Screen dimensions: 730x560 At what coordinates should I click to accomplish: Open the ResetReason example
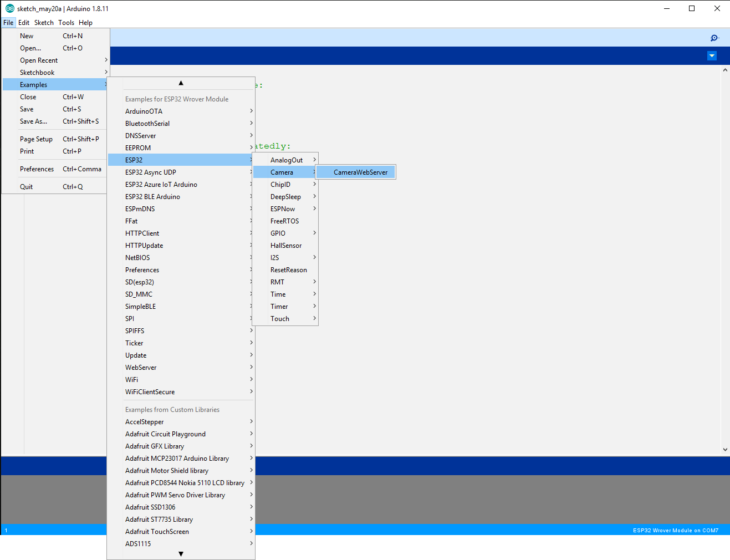click(285, 270)
